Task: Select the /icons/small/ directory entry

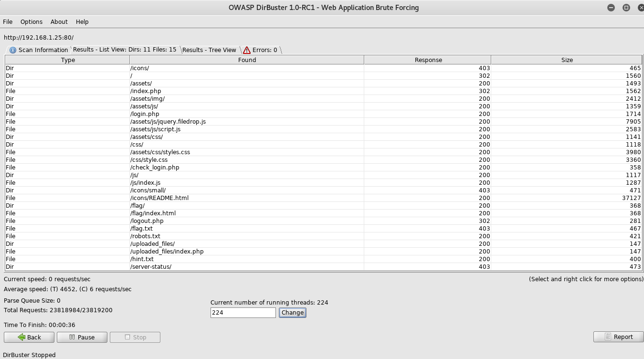Action: click(x=324, y=190)
